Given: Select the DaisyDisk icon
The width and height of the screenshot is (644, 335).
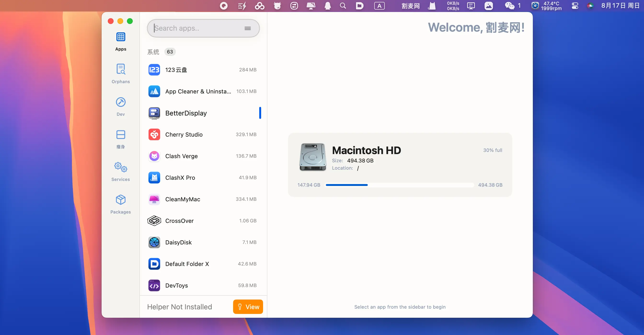Looking at the screenshot, I should pyautogui.click(x=154, y=242).
